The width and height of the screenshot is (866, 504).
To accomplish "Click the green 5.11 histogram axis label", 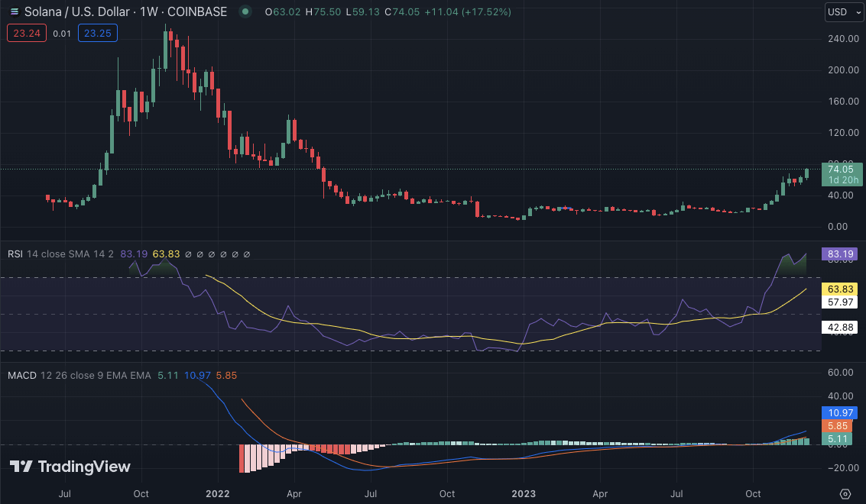I will pyautogui.click(x=840, y=438).
